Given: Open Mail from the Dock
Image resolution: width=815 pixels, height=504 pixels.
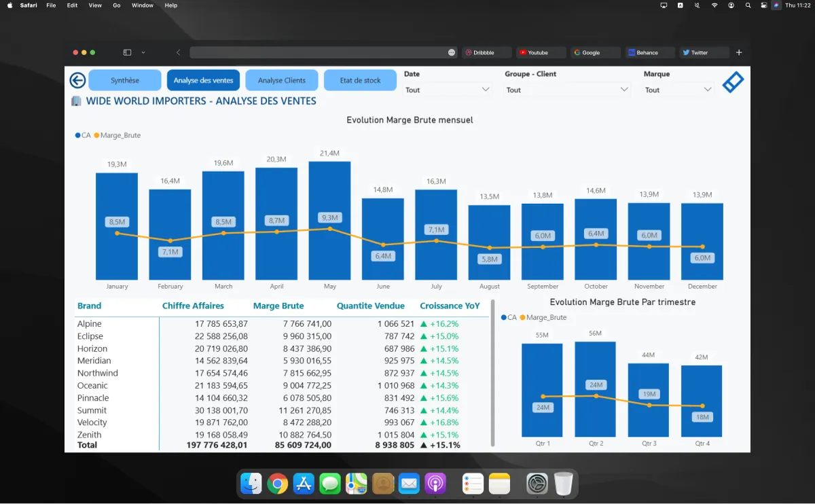Looking at the screenshot, I should click(x=408, y=484).
